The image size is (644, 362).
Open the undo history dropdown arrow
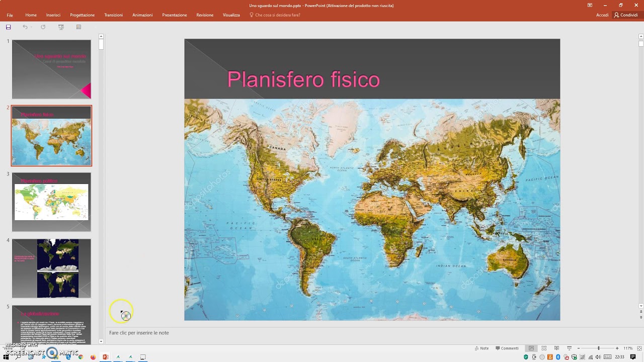pyautogui.click(x=31, y=27)
